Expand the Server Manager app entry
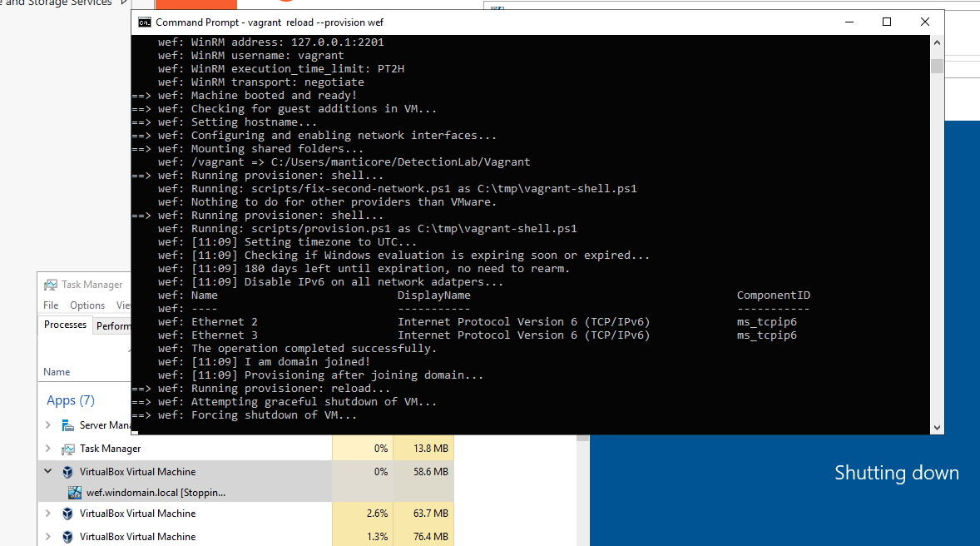 [48, 424]
